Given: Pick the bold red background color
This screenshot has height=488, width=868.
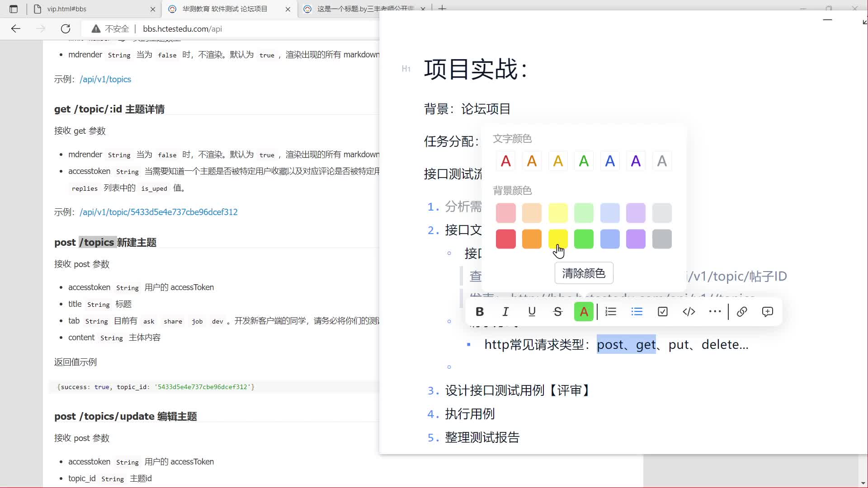Looking at the screenshot, I should pos(506,239).
